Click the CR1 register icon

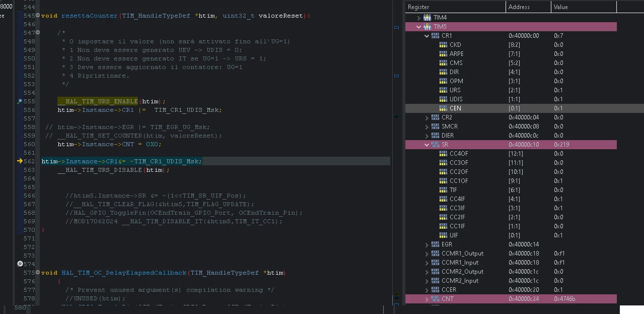(435, 36)
